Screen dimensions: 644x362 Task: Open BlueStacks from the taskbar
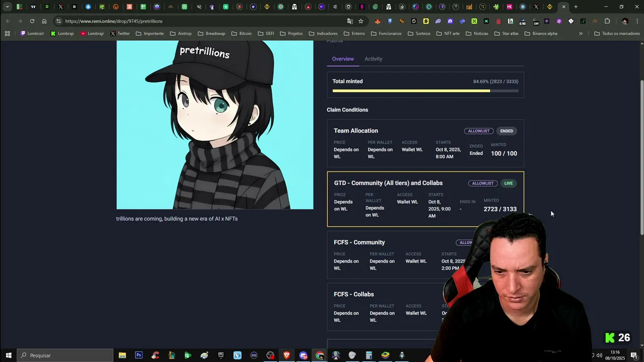coord(385,355)
